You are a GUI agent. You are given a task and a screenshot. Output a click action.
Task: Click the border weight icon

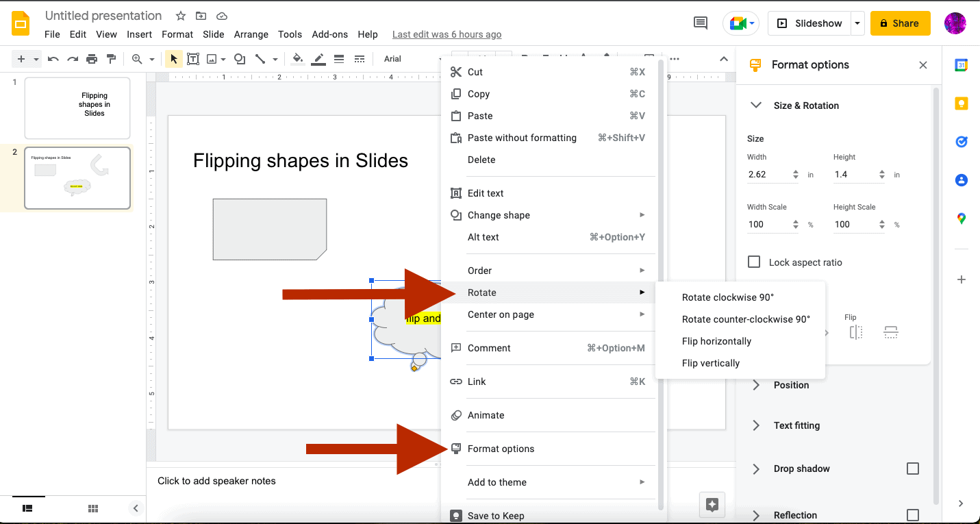point(338,59)
